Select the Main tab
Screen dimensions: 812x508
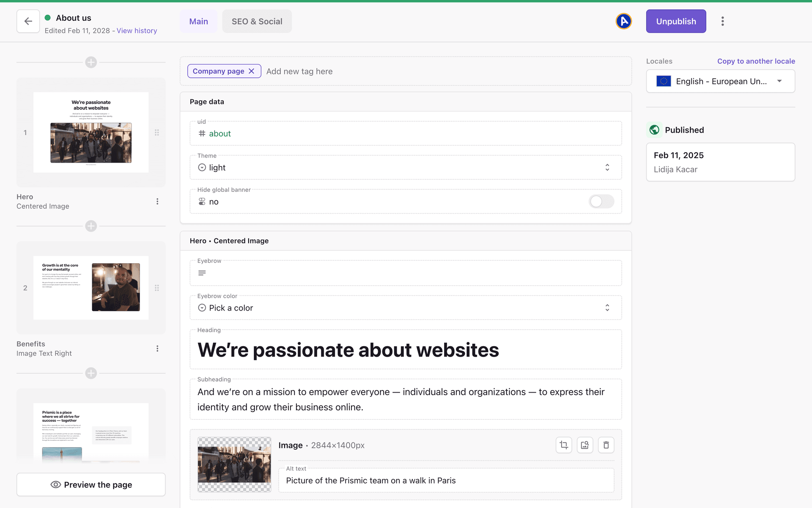tap(198, 21)
